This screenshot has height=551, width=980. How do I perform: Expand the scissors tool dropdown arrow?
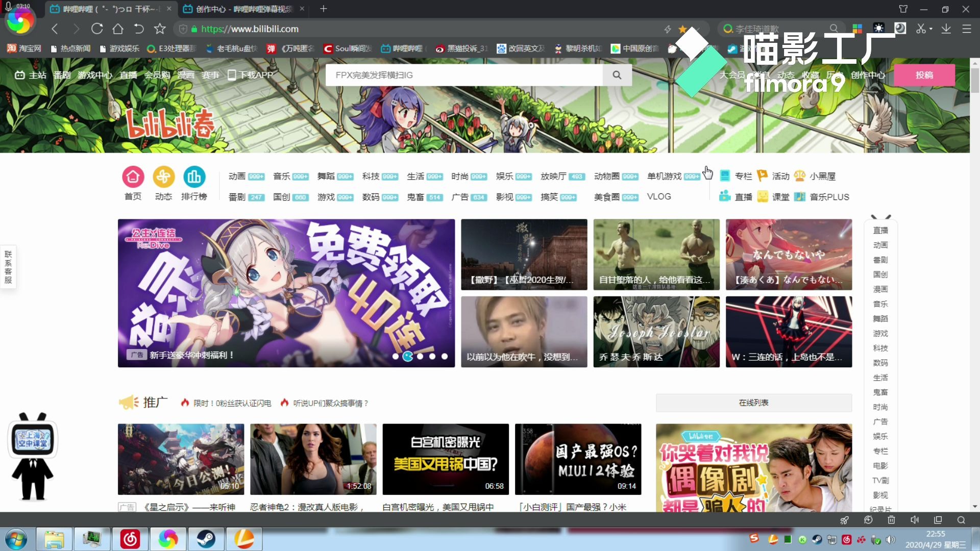click(930, 29)
